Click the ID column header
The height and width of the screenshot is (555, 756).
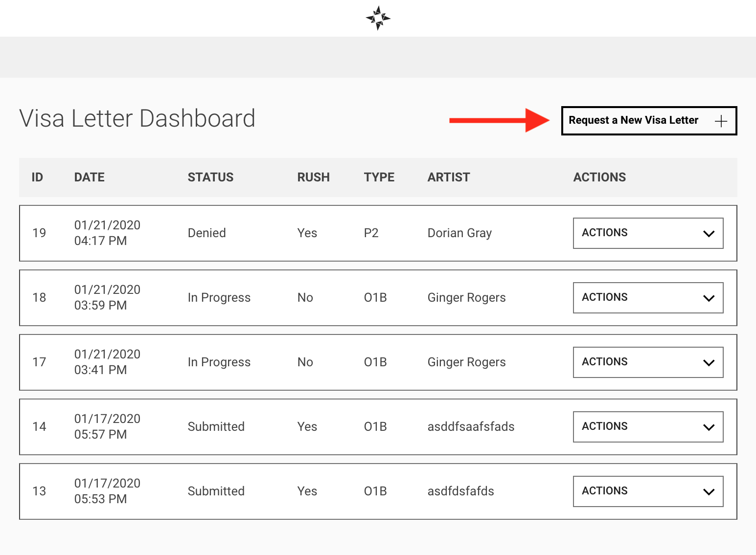coord(37,177)
